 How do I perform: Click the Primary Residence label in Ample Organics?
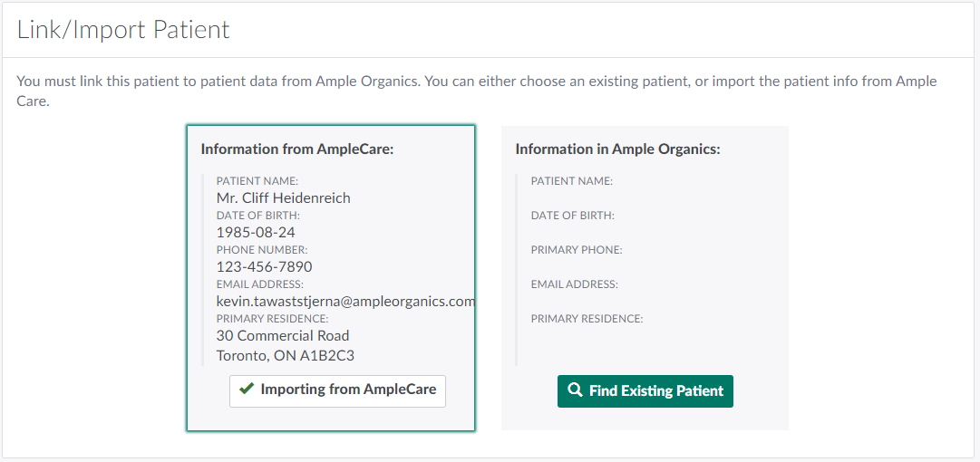(587, 319)
